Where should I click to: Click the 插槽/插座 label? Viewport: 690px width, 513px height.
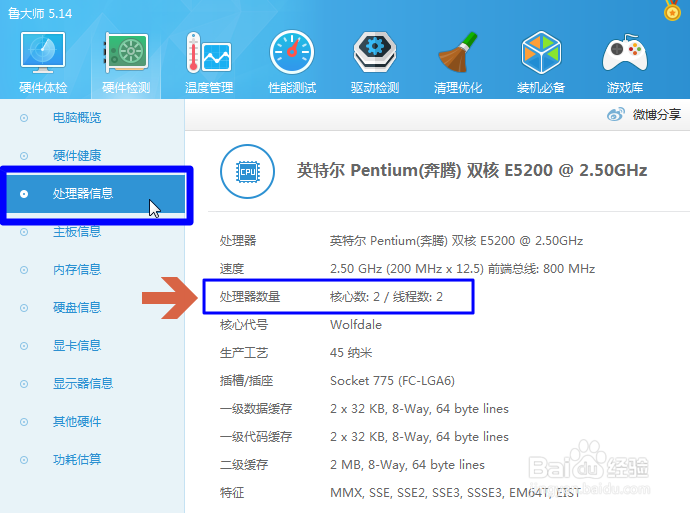coord(246,381)
